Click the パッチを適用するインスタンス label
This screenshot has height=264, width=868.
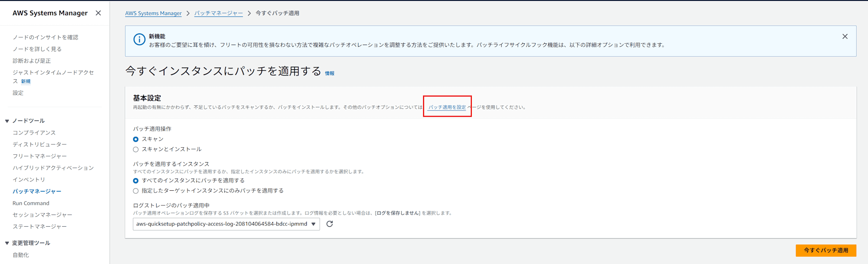click(171, 164)
